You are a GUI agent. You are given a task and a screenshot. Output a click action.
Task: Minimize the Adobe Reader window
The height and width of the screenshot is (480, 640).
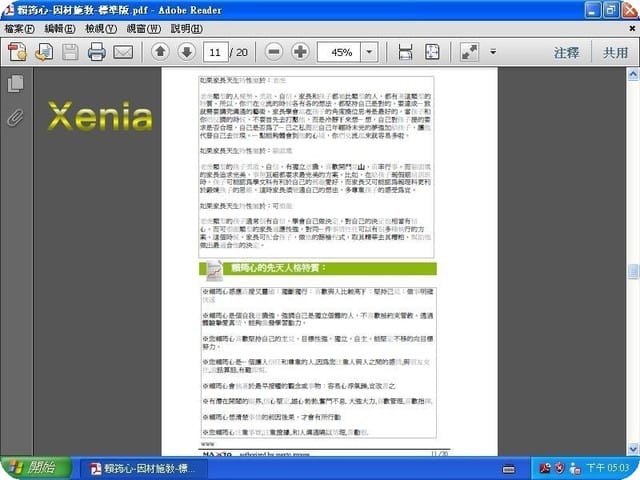(x=593, y=10)
